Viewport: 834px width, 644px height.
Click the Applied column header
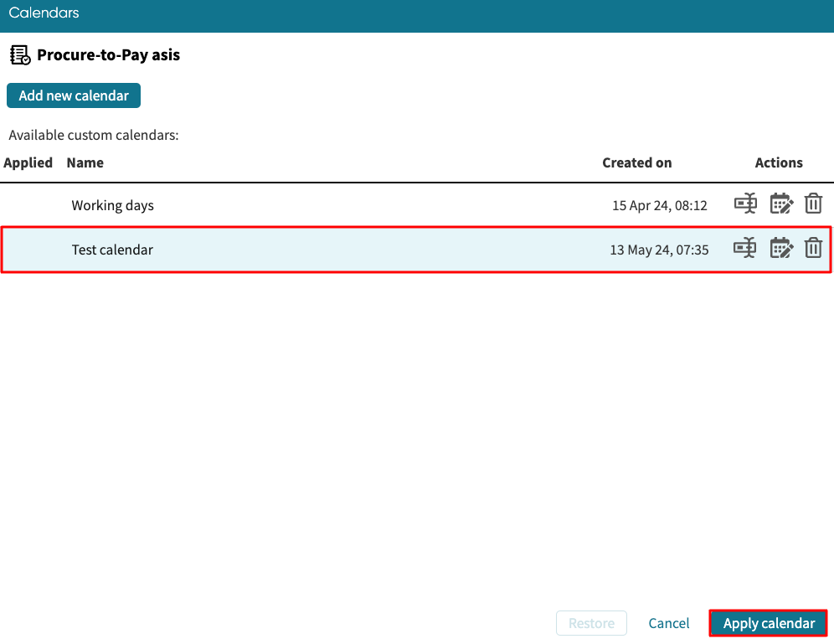click(x=28, y=162)
